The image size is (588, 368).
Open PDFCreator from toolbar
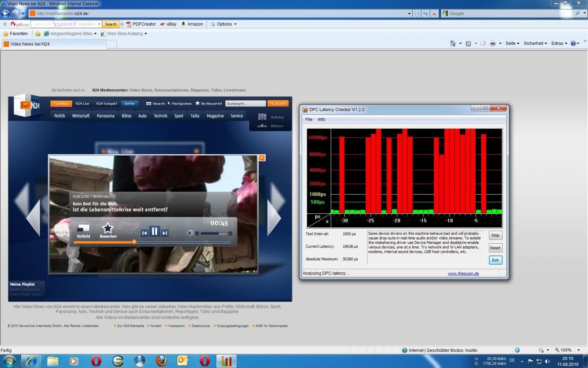tap(141, 24)
